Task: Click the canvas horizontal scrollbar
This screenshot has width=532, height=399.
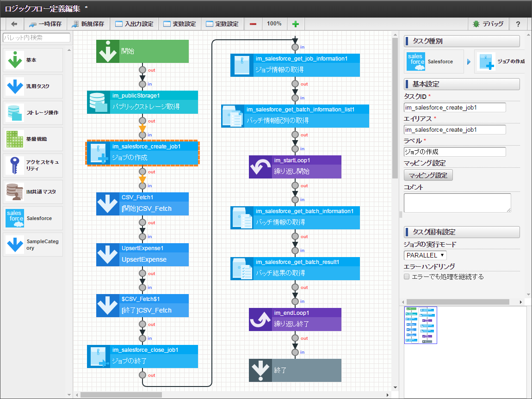Action: pyautogui.click(x=121, y=395)
